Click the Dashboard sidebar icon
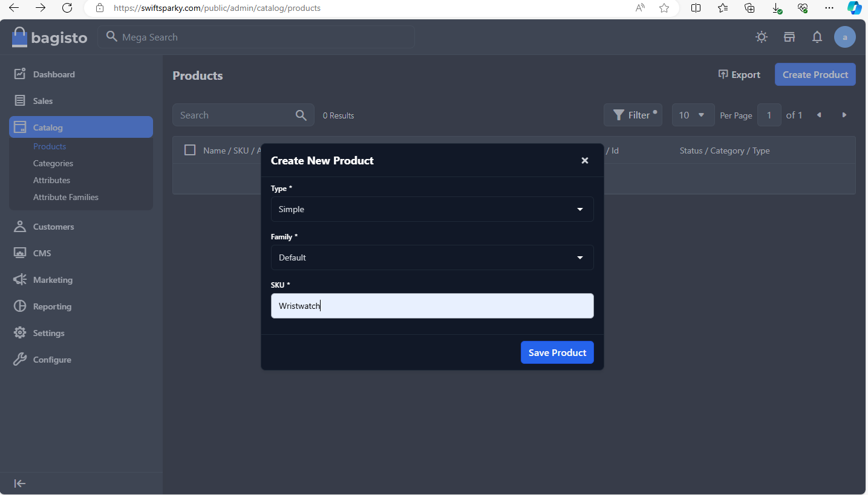 (20, 74)
